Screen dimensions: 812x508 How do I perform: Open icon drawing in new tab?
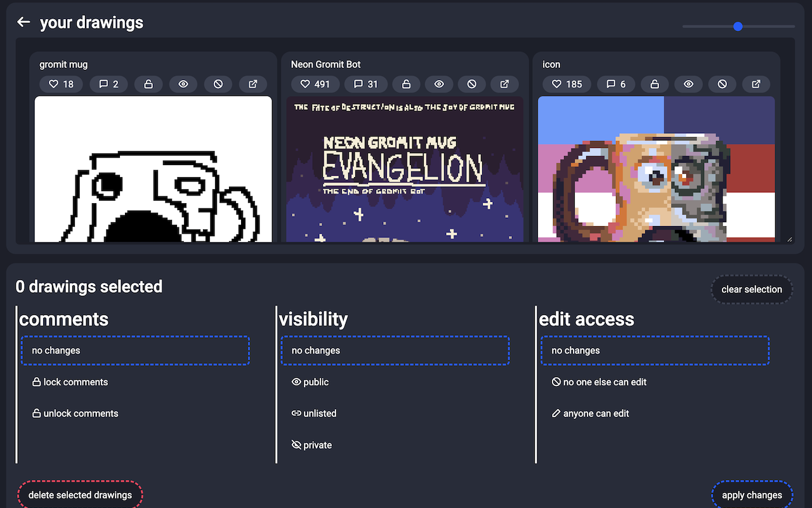click(x=756, y=84)
